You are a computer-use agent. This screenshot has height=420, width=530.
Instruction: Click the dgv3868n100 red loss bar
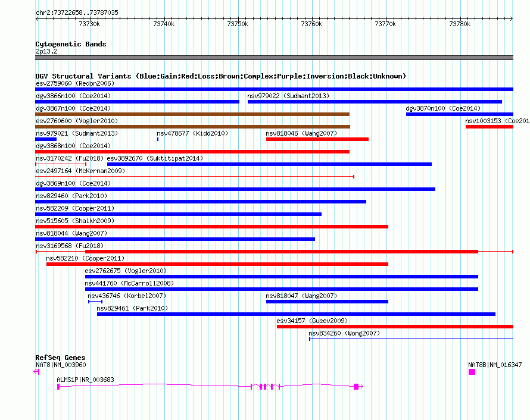pyautogui.click(x=192, y=152)
